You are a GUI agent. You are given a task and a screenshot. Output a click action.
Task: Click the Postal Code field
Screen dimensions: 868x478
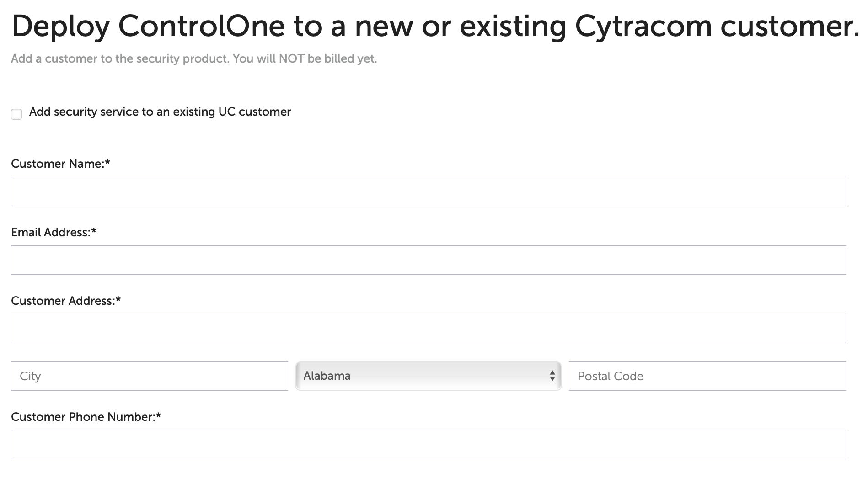pyautogui.click(x=707, y=376)
